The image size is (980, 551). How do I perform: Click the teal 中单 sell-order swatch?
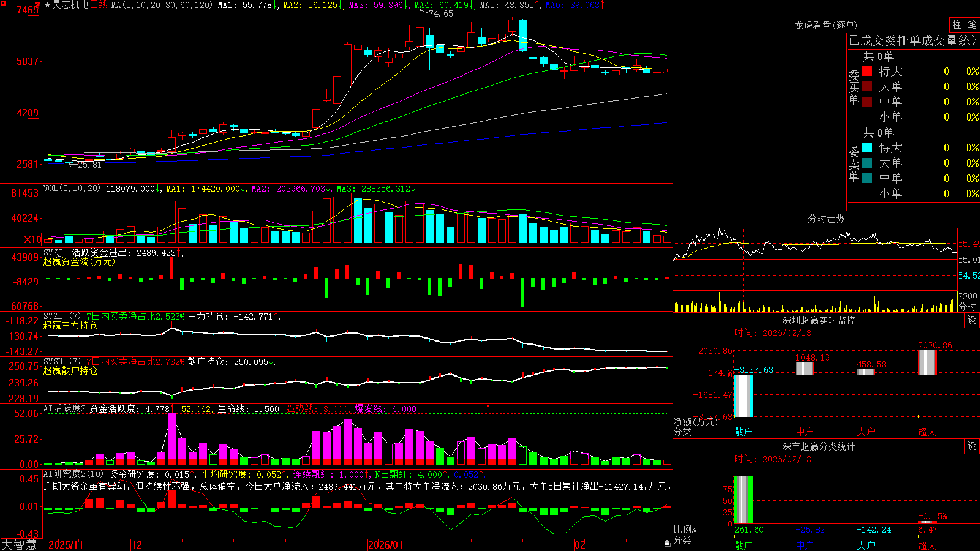click(867, 178)
